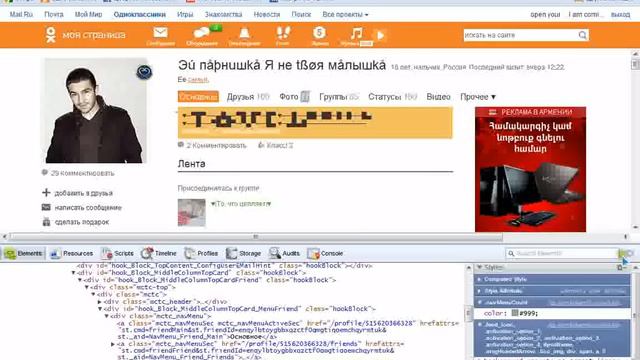The height and width of the screenshot is (360, 640).
Task: Click the '2 Комментировать' link under status
Action: click(217, 145)
